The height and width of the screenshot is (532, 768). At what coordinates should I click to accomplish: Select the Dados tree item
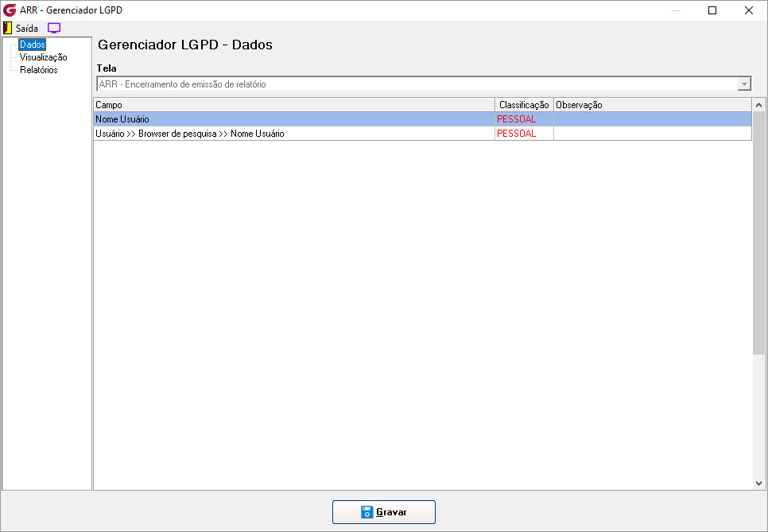pyautogui.click(x=33, y=45)
